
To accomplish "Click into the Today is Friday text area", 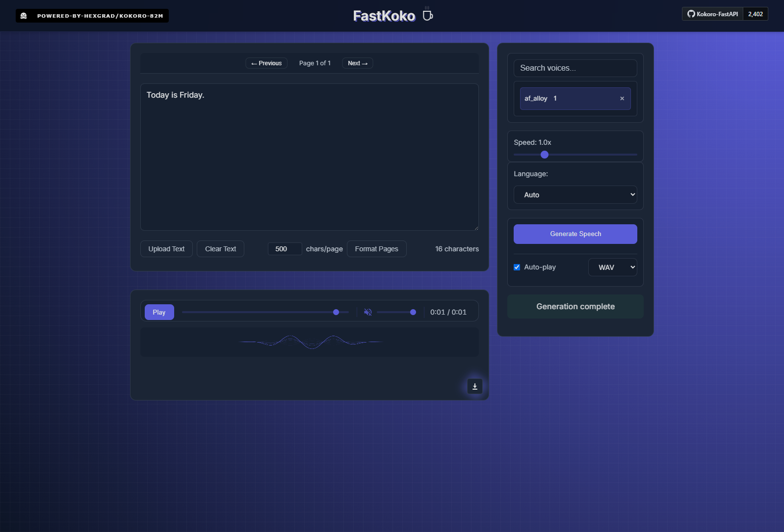I will pyautogui.click(x=309, y=157).
